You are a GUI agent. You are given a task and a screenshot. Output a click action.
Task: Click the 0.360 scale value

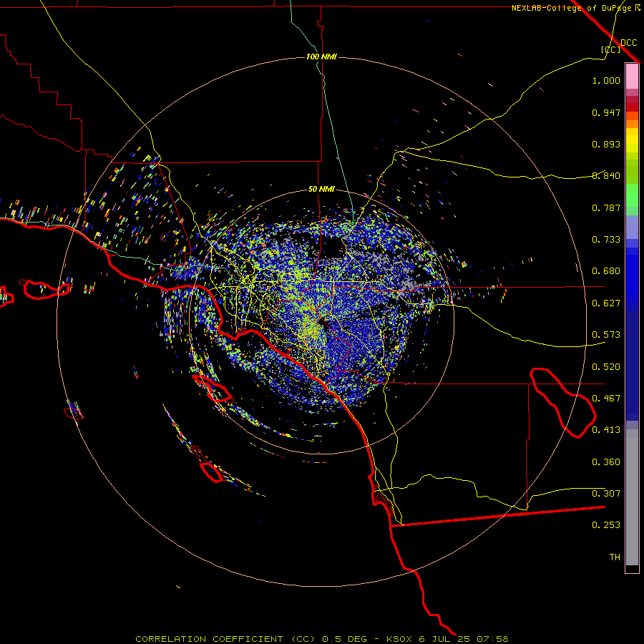coord(606,462)
